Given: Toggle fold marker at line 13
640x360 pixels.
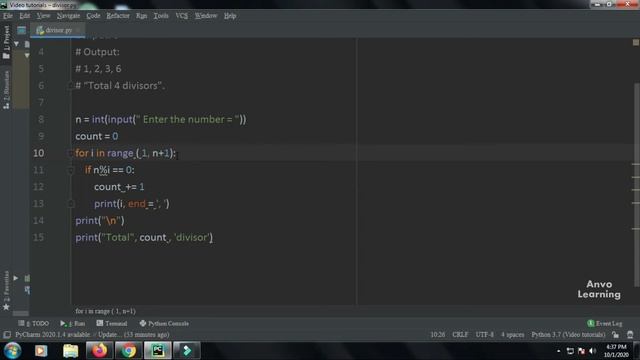Looking at the screenshot, I should pyautogui.click(x=70, y=204).
